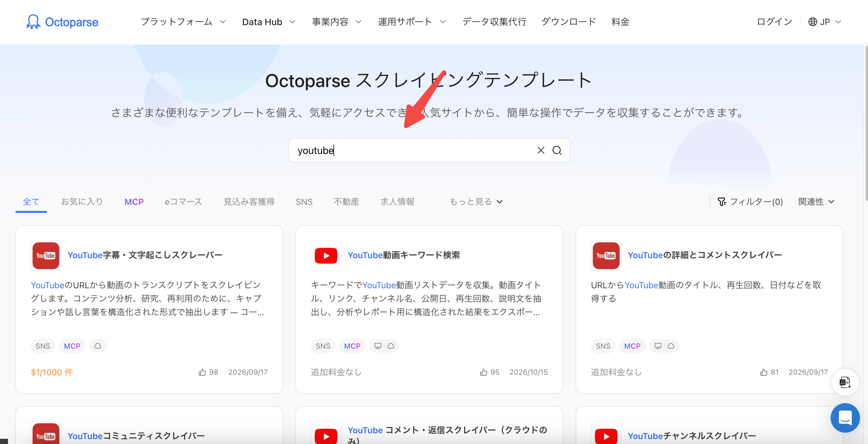This screenshot has width=868, height=444.
Task: Open the globe language icon
Action: click(813, 22)
